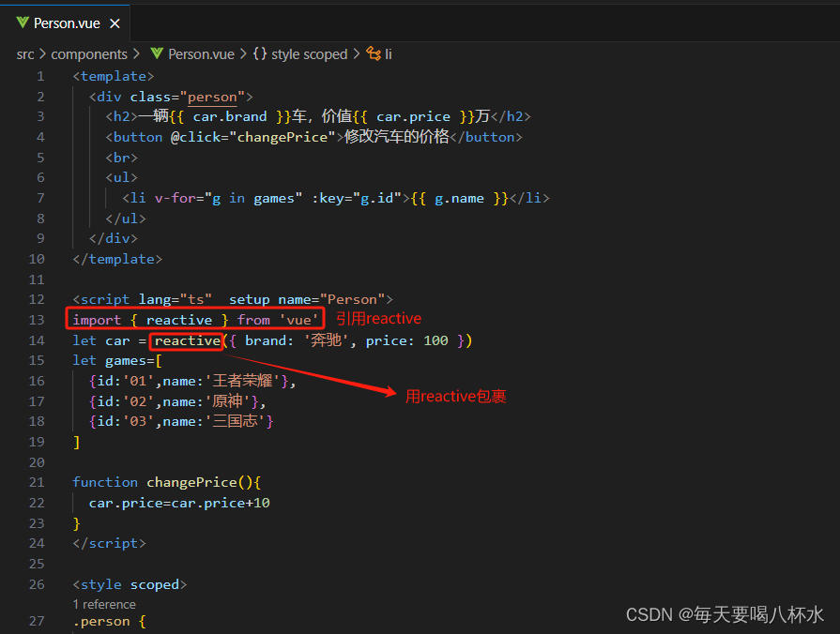Screen dimensions: 840x634
Task: Click v-for on the li line
Action: [176, 199]
